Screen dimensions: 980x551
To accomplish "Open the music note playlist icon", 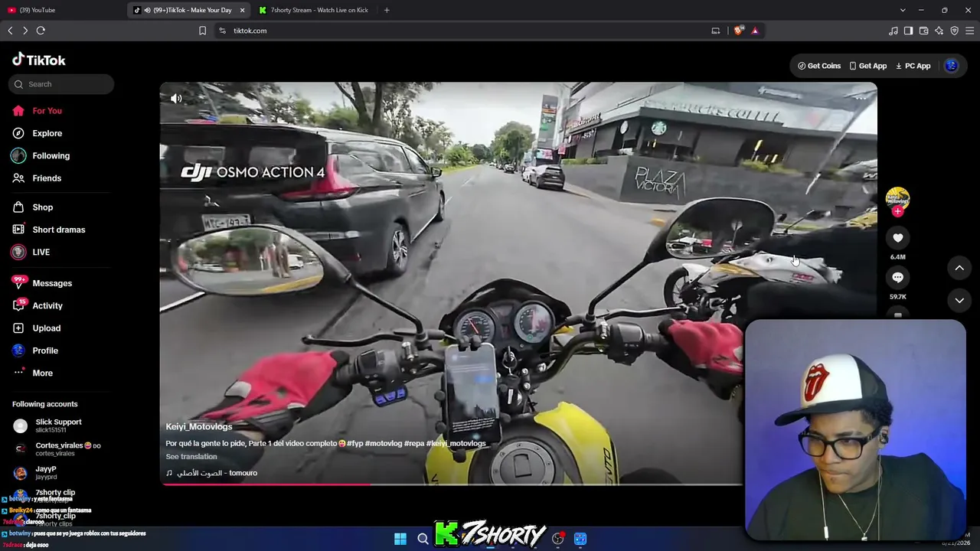I will (893, 31).
